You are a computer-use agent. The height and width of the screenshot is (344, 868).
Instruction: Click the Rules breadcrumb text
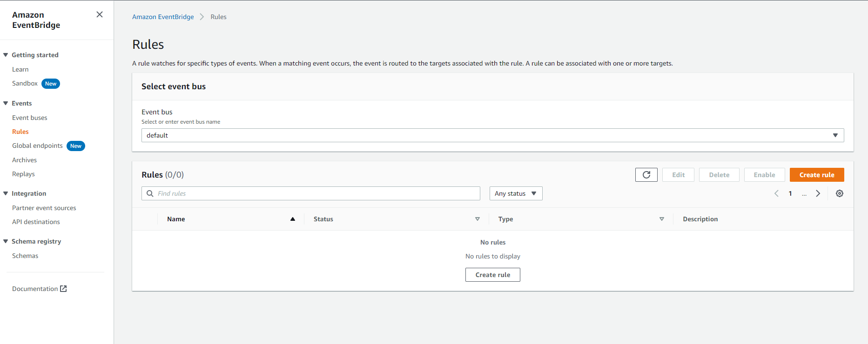tap(219, 17)
